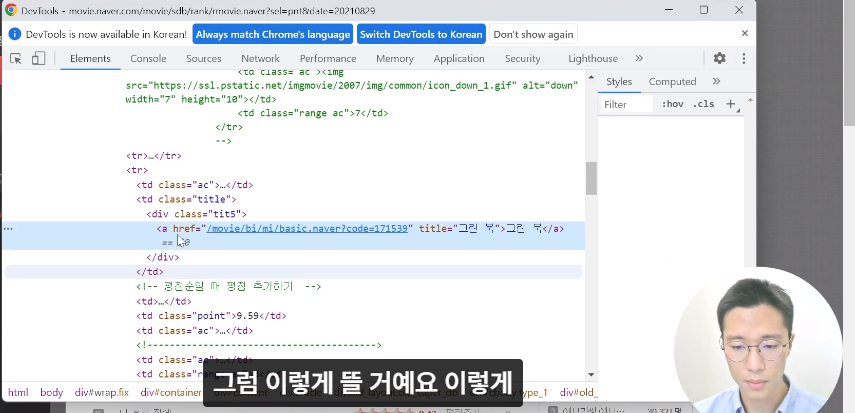The image size is (855, 413).
Task: Select the html breadcrumb
Action: point(18,392)
